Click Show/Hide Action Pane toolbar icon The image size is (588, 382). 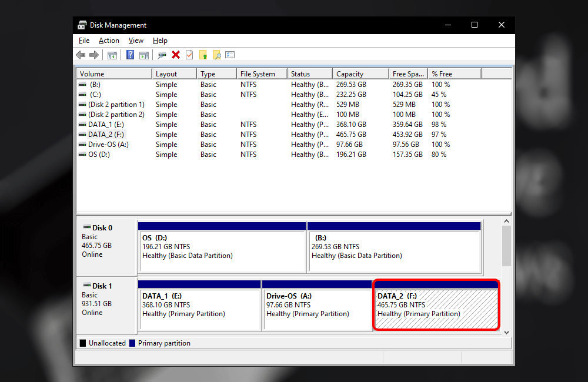[x=144, y=55]
